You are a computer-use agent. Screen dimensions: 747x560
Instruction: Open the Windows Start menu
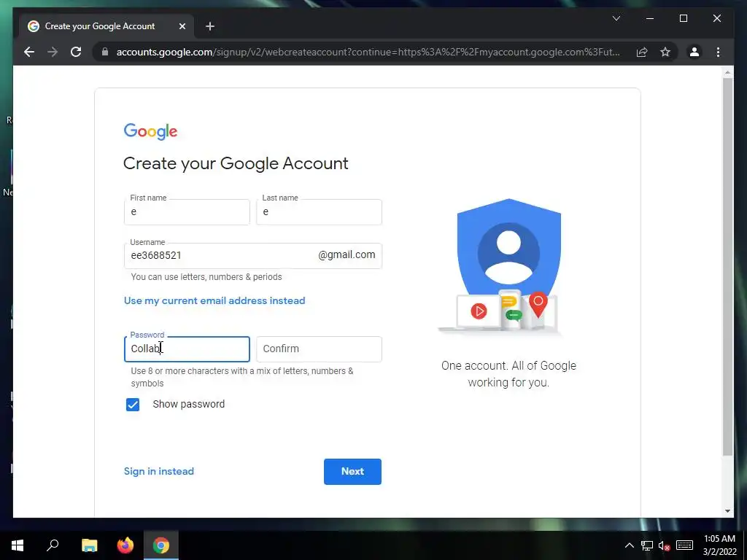point(18,545)
